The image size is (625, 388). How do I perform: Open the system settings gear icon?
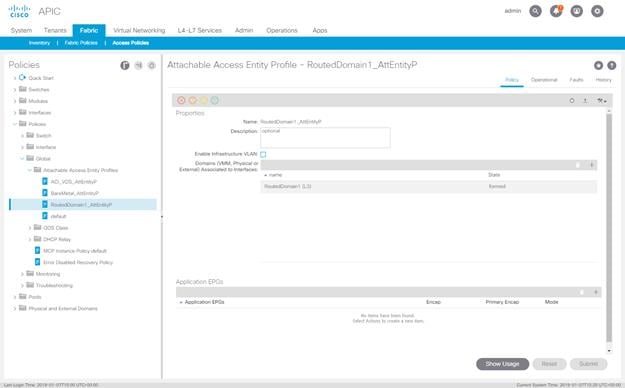(x=597, y=11)
